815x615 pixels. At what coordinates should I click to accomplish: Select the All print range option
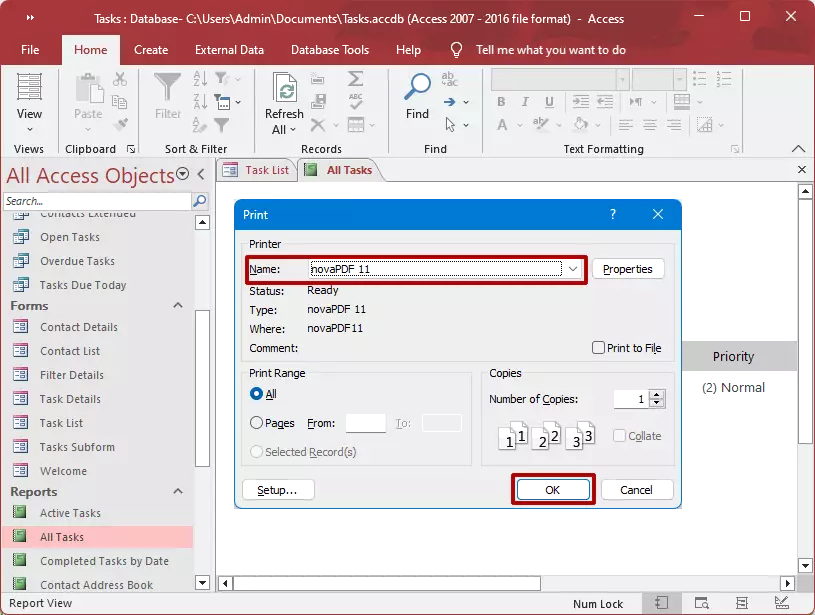pos(257,394)
